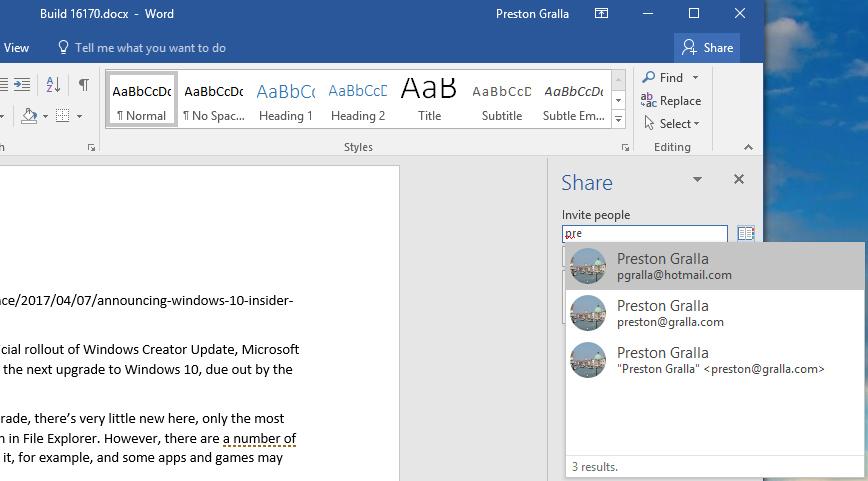Screen dimensions: 868x481
Task: Select the "Preston Gralla" <preston@gralla.com> suggestion
Action: pos(715,360)
